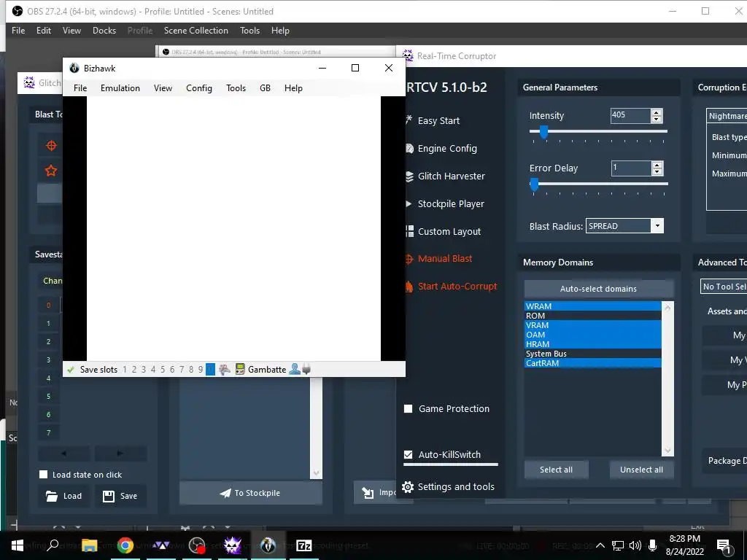Click the blue user icon beside Gambatte
Viewport: 747px width, 560px height.
[x=295, y=369]
